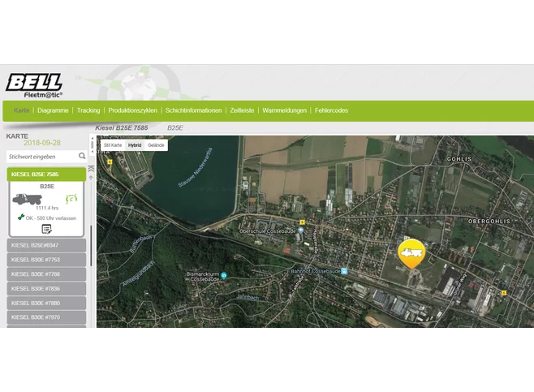Open the Fehlercodes tab
Screen dimensions: 534x392
tap(331, 110)
